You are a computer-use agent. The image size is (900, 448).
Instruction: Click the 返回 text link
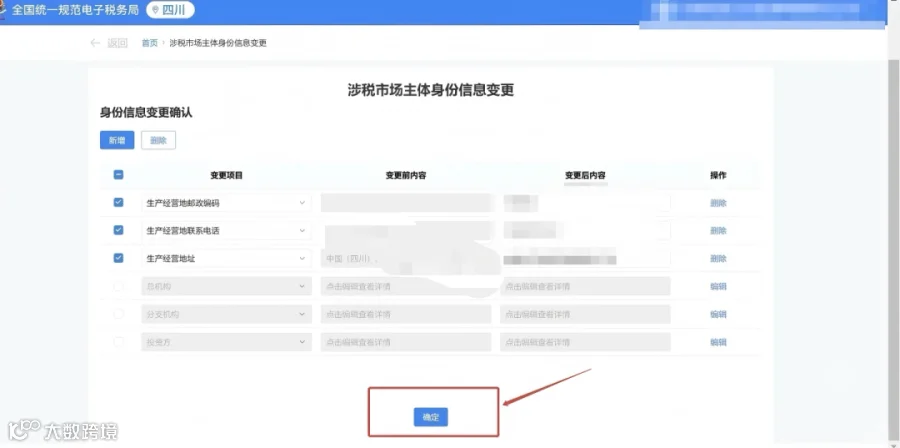tap(118, 43)
